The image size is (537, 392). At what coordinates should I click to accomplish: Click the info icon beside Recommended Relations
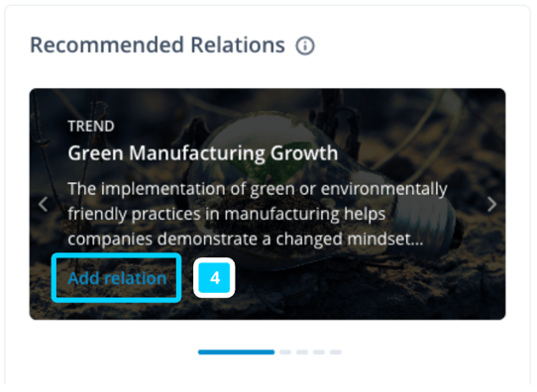point(305,46)
